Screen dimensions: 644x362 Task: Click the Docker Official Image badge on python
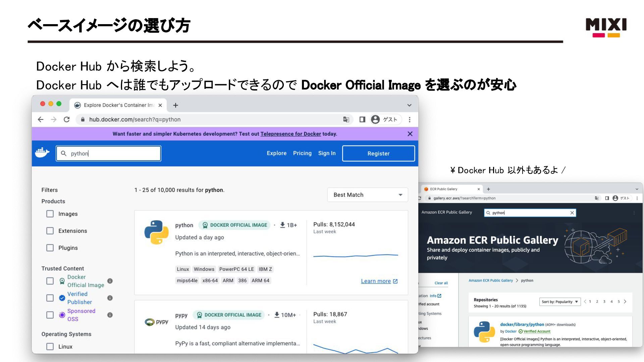point(234,225)
